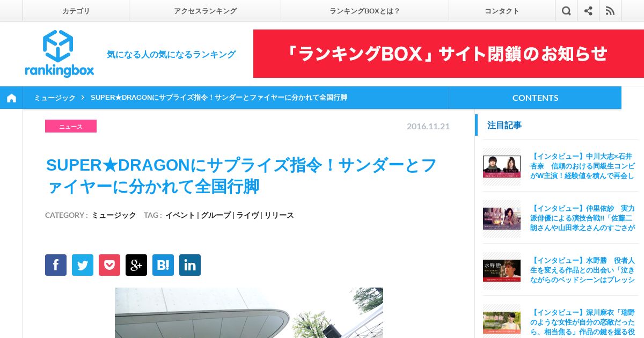
Task: Click the グループ tag
Action: tap(216, 215)
